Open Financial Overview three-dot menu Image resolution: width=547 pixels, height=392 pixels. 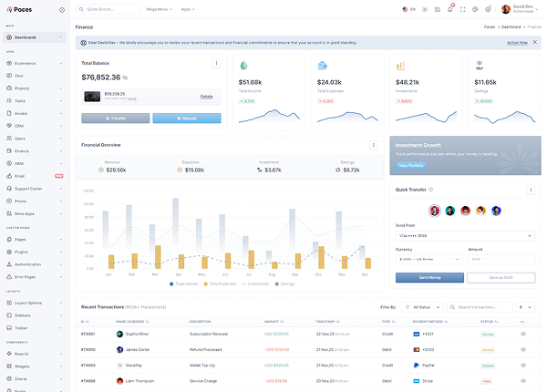point(373,145)
